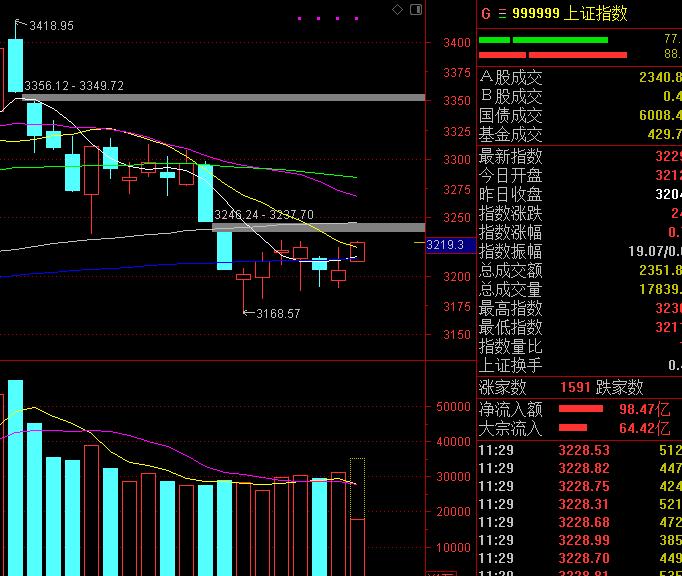Click the 19.07 amplitude value
The image size is (682, 576).
pyautogui.click(x=647, y=251)
